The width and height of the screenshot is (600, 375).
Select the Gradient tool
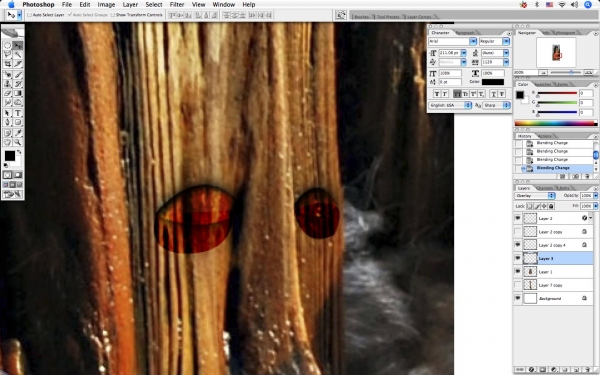[18, 93]
